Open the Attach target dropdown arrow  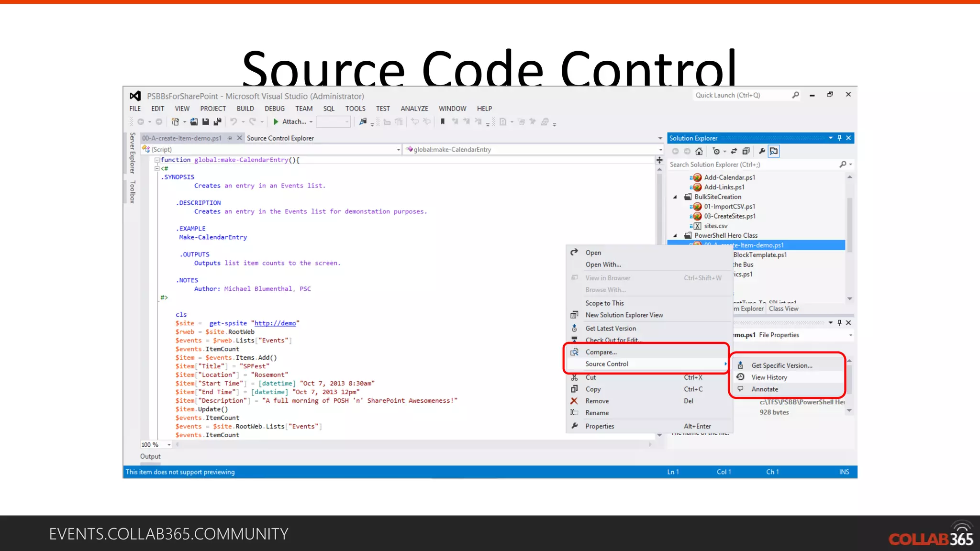(311, 122)
